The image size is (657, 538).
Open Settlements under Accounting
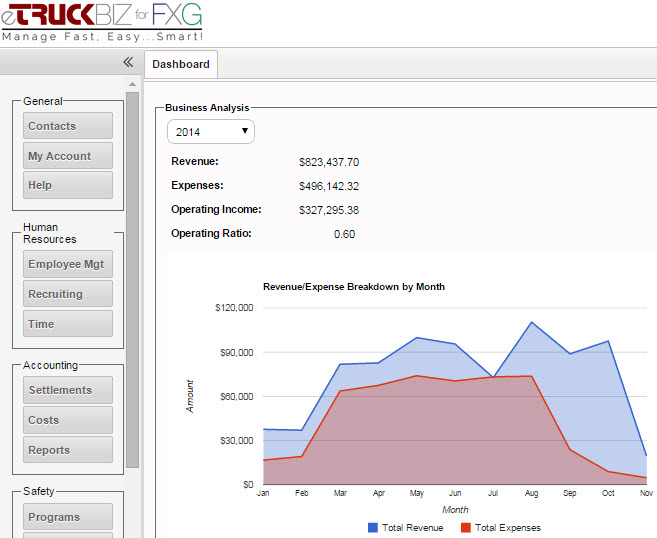click(x=68, y=390)
